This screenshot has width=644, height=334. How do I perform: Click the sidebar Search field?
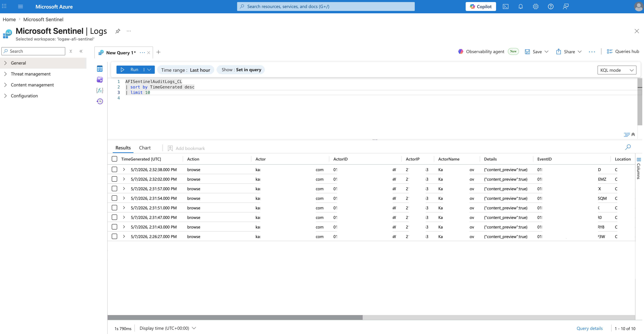(x=33, y=51)
